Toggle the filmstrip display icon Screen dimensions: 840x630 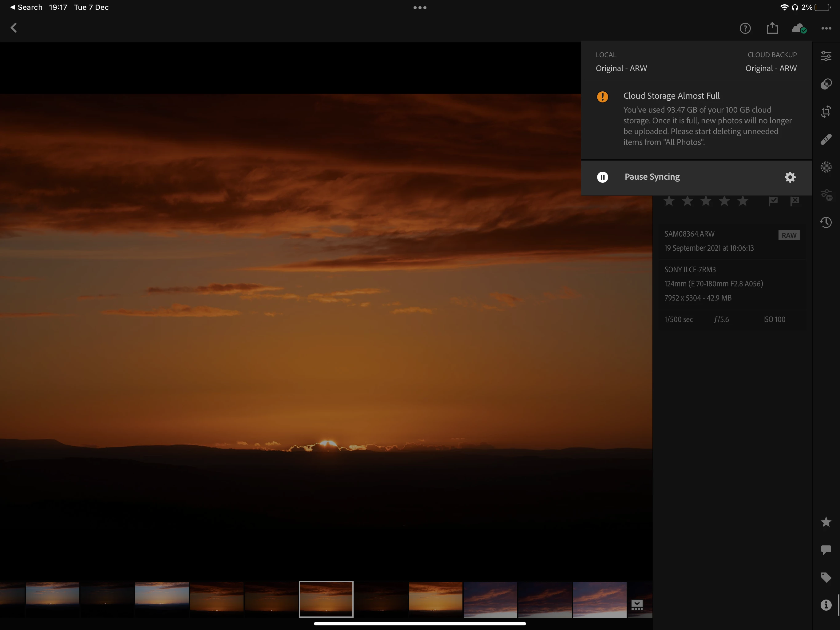click(x=637, y=604)
